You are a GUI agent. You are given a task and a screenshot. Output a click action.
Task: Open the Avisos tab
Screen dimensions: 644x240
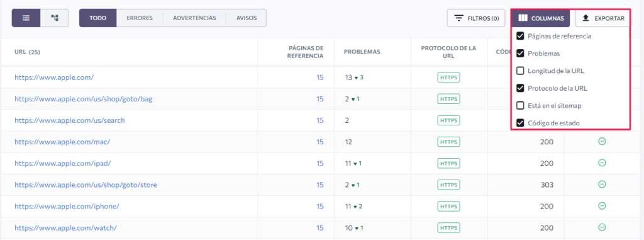(247, 18)
